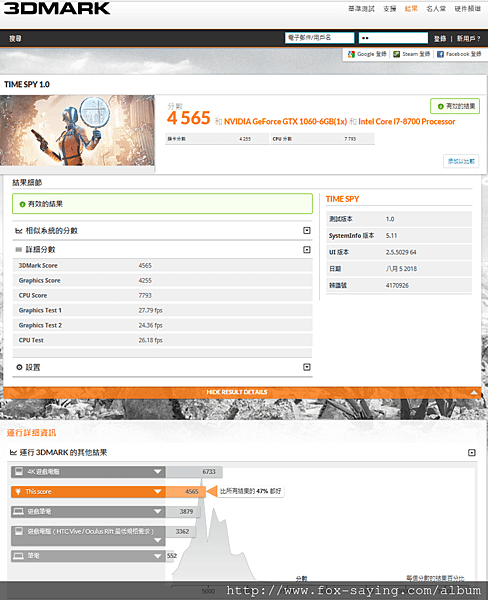This screenshot has height=600, width=488.
Task: Collapse the 運行 3DMARK 的其他結果 section
Action: pyautogui.click(x=472, y=453)
